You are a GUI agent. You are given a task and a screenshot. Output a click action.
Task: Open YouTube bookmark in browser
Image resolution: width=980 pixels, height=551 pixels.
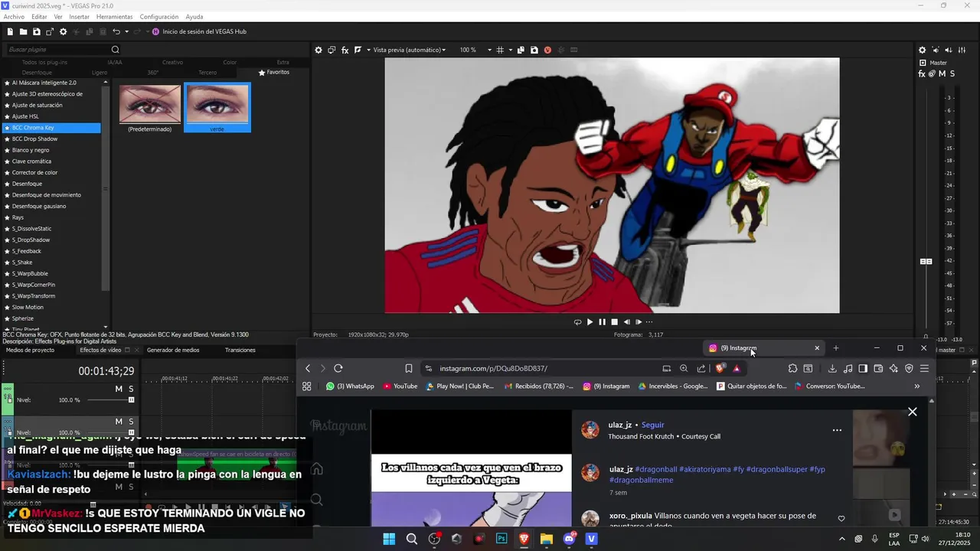400,386
